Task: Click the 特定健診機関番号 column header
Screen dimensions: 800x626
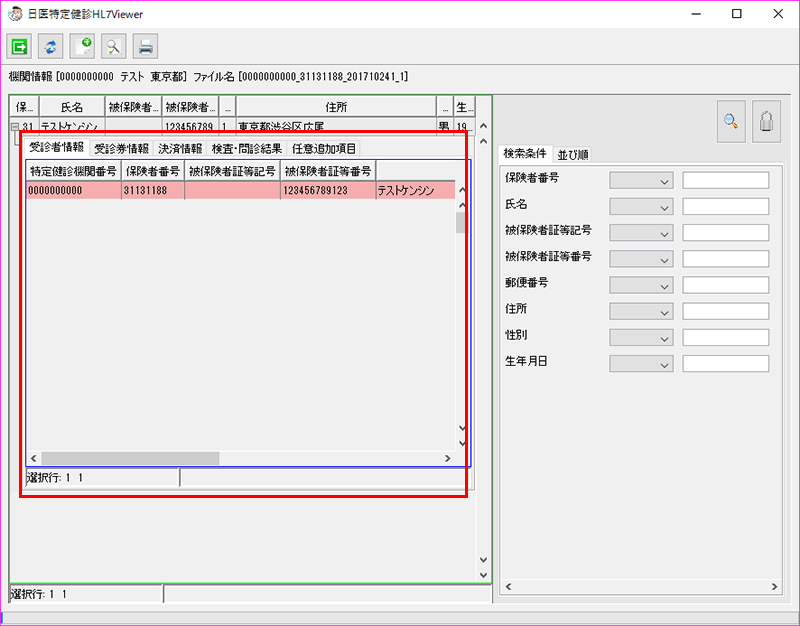Action: [x=73, y=171]
